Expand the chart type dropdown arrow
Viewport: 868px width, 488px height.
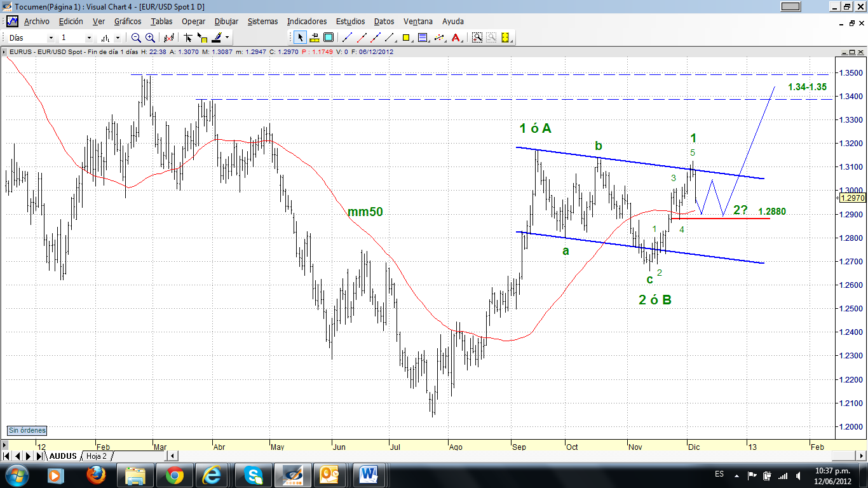point(118,38)
